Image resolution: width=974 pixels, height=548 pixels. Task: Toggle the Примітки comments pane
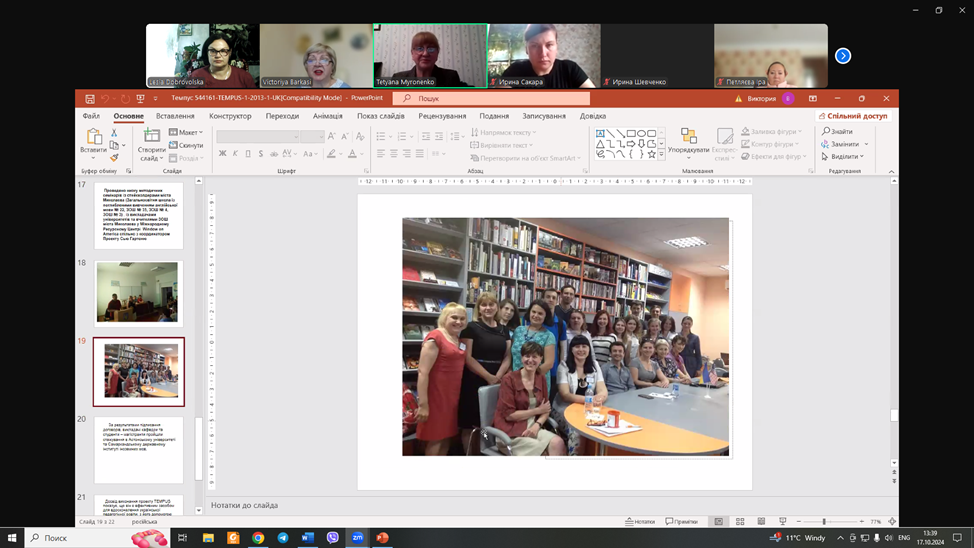tap(682, 522)
